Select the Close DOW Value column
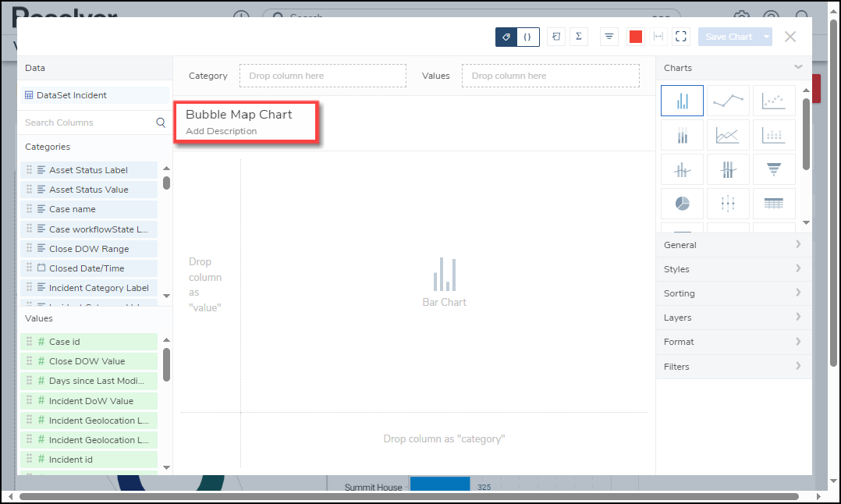 (89, 361)
